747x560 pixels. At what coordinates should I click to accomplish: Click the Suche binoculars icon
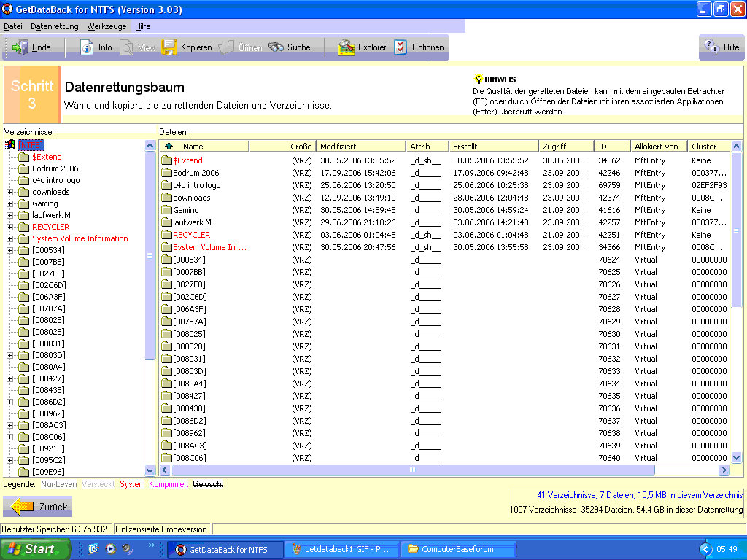[276, 47]
